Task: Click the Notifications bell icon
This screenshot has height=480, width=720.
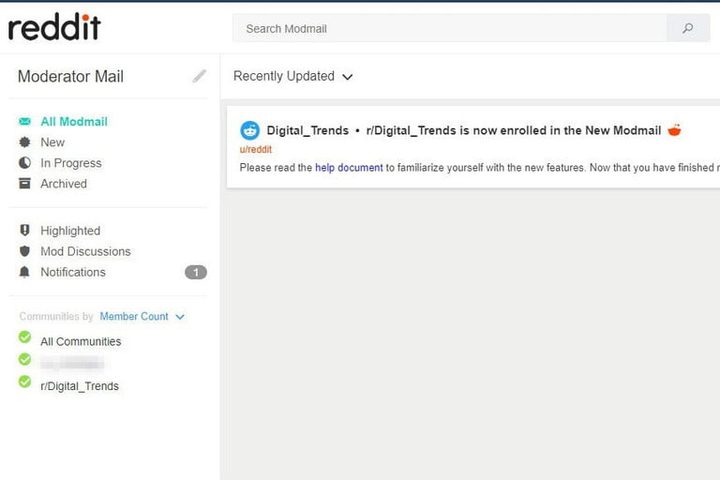Action: click(x=25, y=272)
